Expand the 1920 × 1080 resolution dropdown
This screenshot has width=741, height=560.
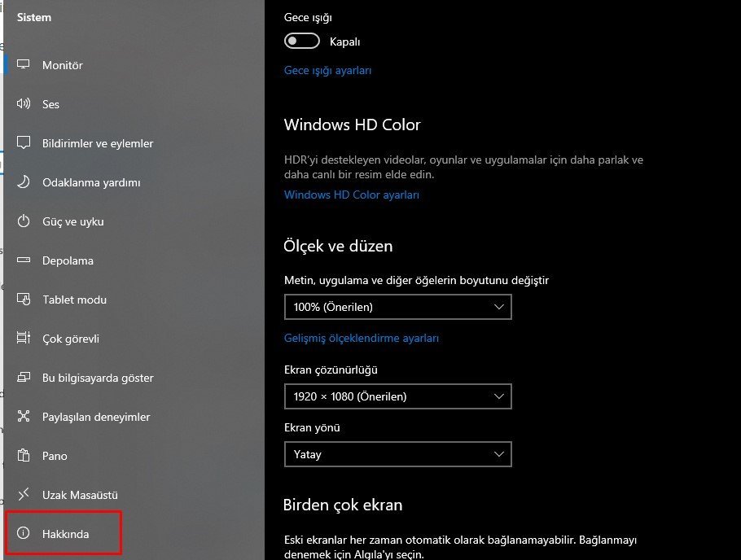(x=398, y=396)
